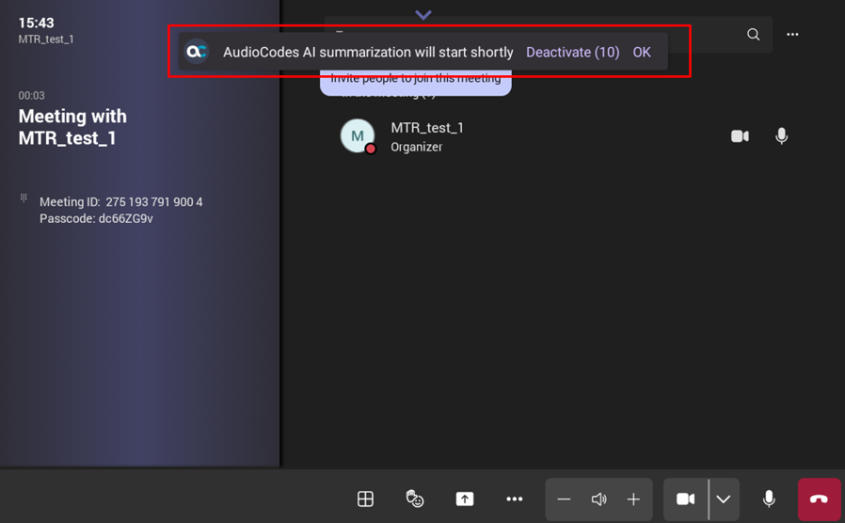Open the layout grid view icon
Viewport: 845px width, 523px height.
(x=366, y=499)
